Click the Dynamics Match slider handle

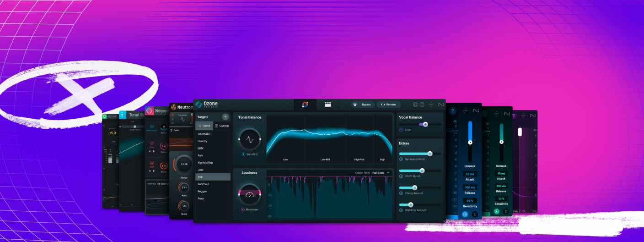coord(429,154)
